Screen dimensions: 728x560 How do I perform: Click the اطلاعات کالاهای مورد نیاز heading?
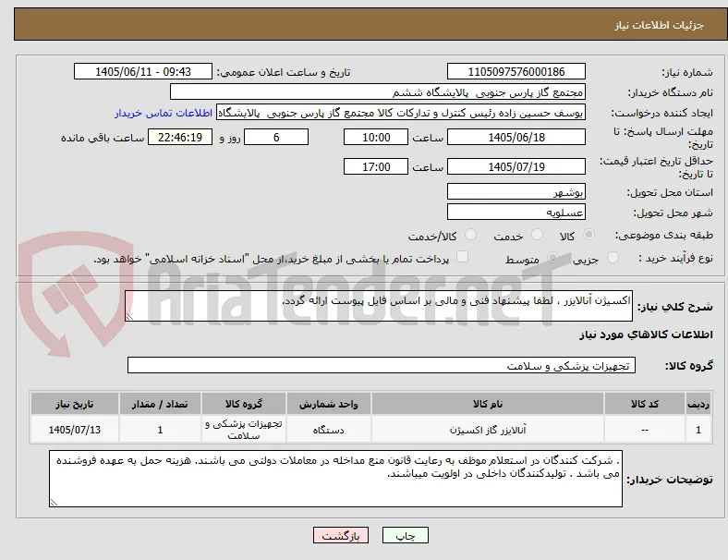(x=646, y=335)
